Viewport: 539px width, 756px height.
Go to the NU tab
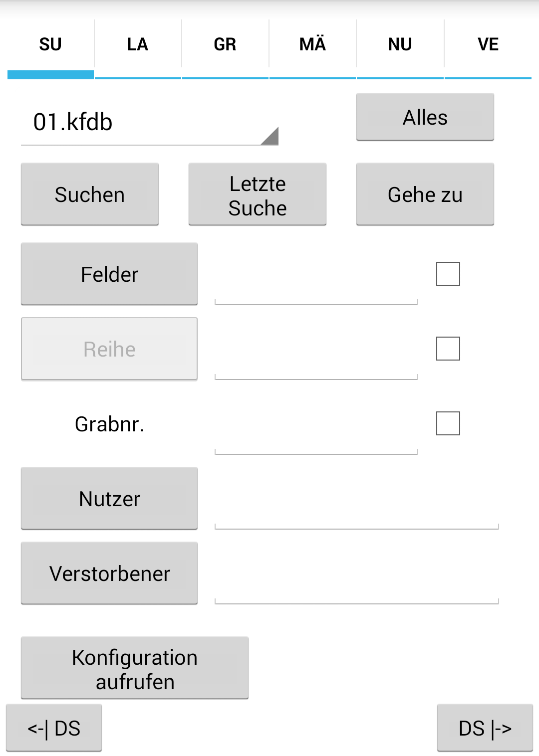[x=400, y=44]
